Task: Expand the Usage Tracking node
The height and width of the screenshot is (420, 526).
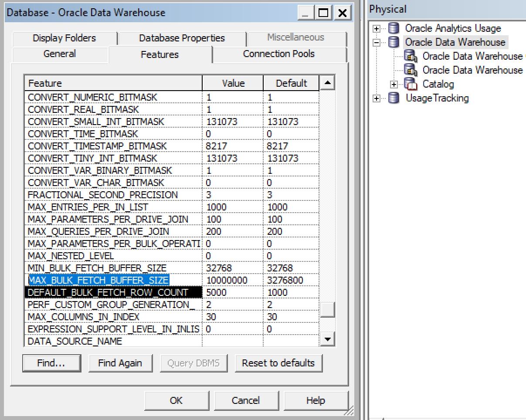Action: pyautogui.click(x=376, y=98)
